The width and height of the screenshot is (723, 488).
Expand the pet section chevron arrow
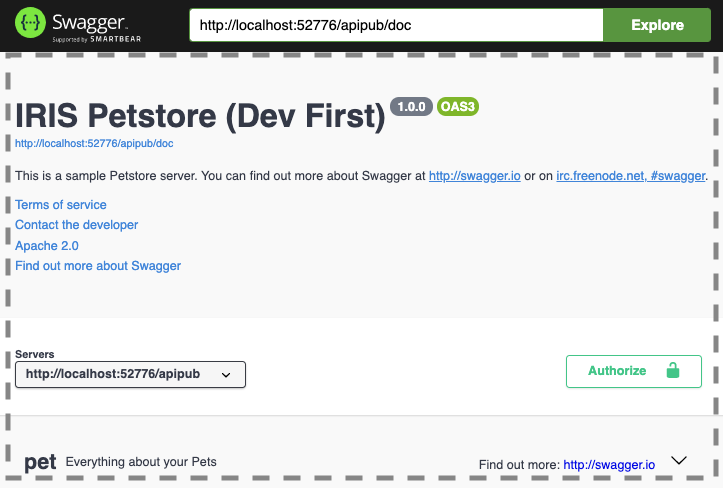(679, 461)
